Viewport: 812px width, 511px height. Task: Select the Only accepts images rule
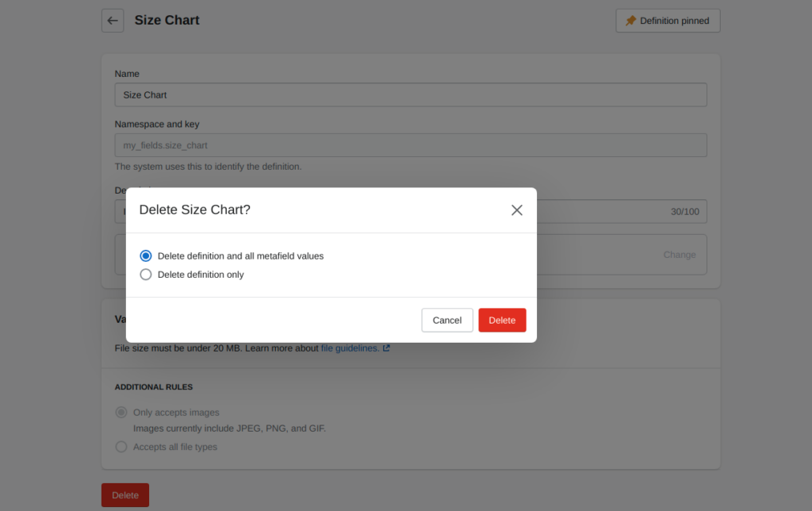pyautogui.click(x=121, y=413)
